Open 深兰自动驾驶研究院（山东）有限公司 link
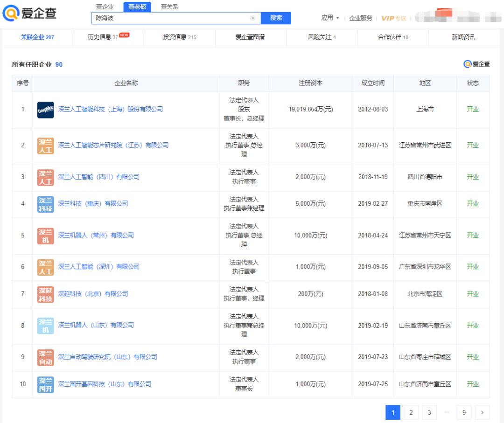This screenshot has width=504, height=423. (107, 357)
